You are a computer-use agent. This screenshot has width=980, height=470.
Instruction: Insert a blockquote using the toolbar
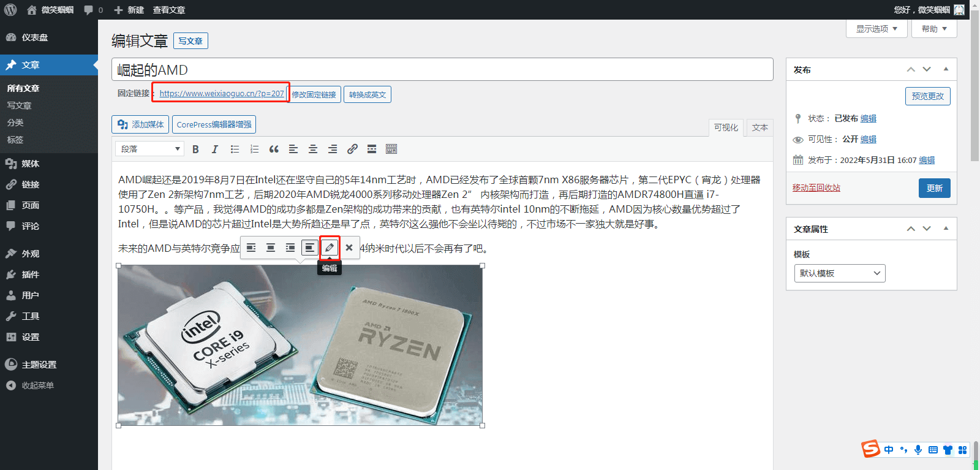tap(274, 149)
